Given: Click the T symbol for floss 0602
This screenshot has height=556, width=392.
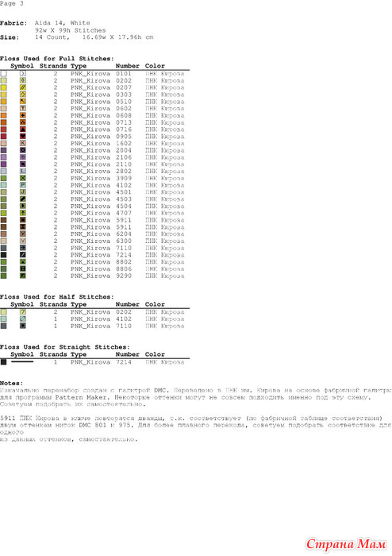Looking at the screenshot, I should [x=23, y=109].
